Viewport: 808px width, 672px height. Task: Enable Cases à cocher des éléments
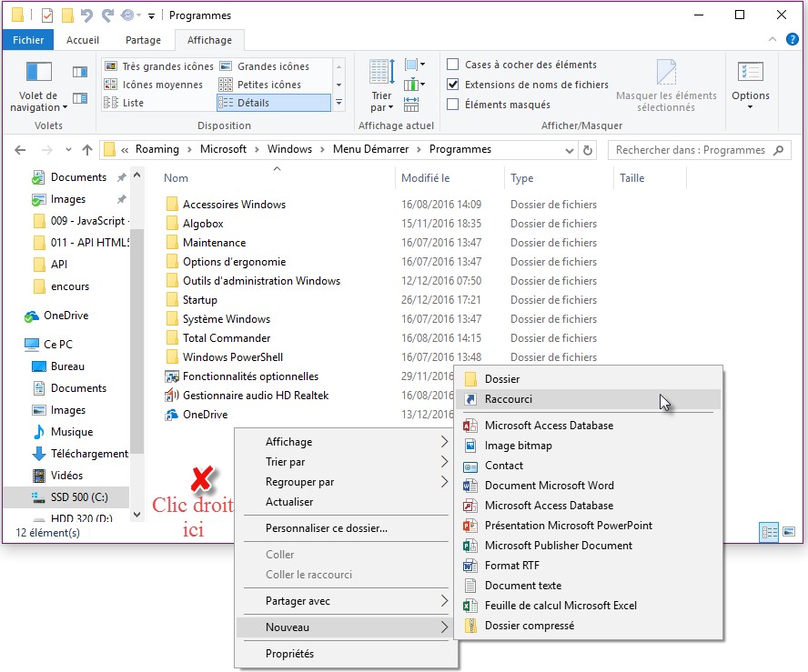pyautogui.click(x=453, y=65)
